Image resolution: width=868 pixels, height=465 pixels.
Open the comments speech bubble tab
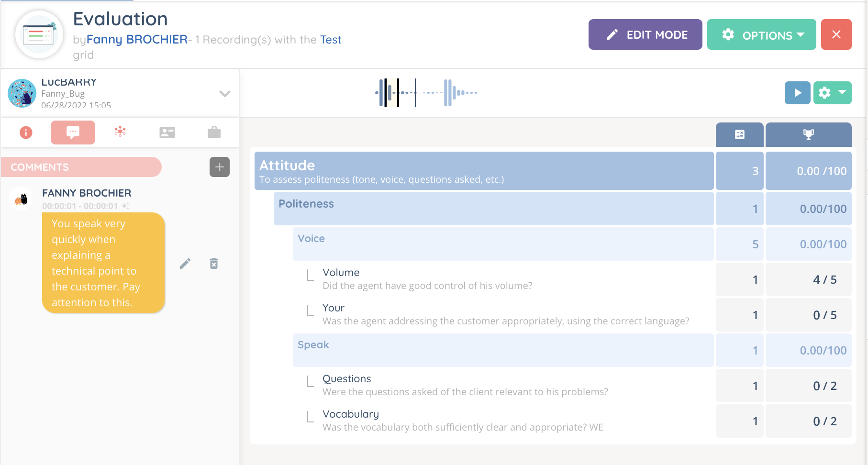tap(73, 133)
